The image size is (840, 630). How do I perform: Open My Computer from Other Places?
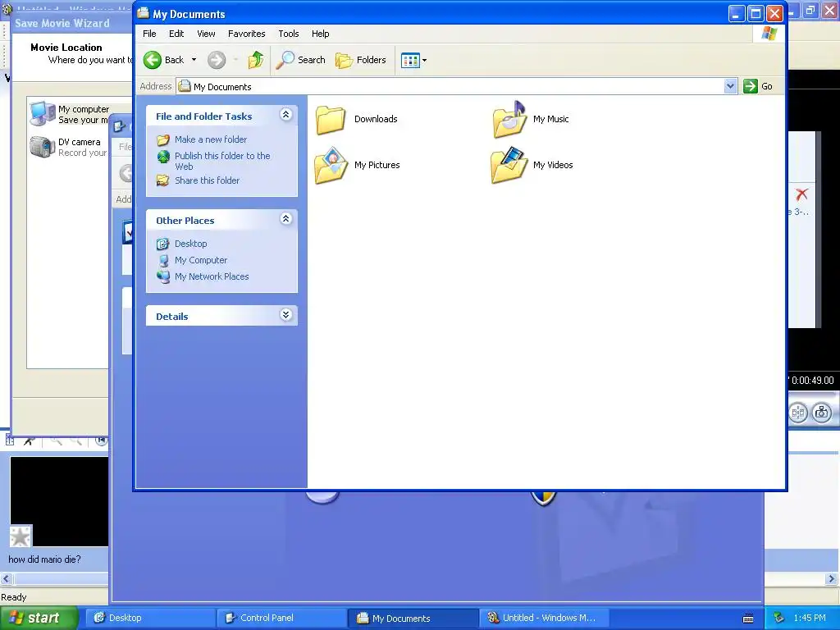tap(201, 260)
